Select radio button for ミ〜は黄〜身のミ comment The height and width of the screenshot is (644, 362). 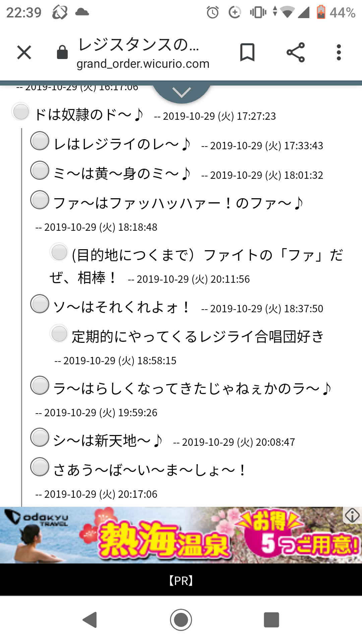[40, 170]
